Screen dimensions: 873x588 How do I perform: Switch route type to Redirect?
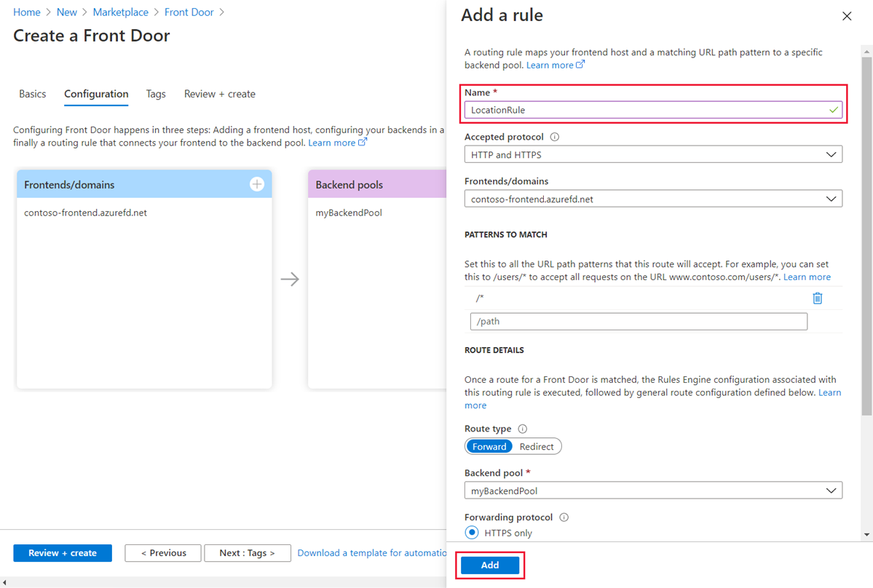[537, 447]
